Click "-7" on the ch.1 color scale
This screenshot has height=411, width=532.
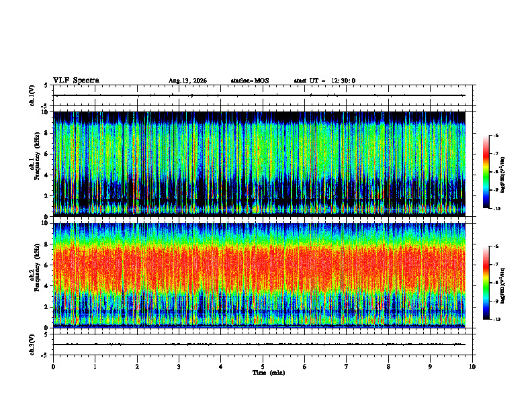tap(496, 153)
